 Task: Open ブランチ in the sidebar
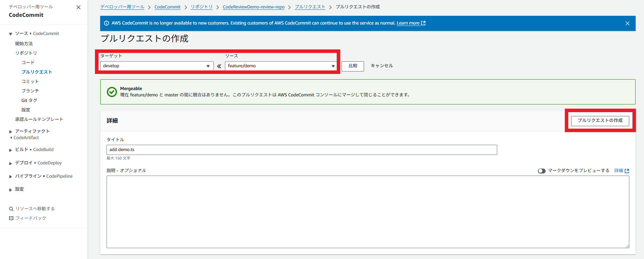point(30,91)
